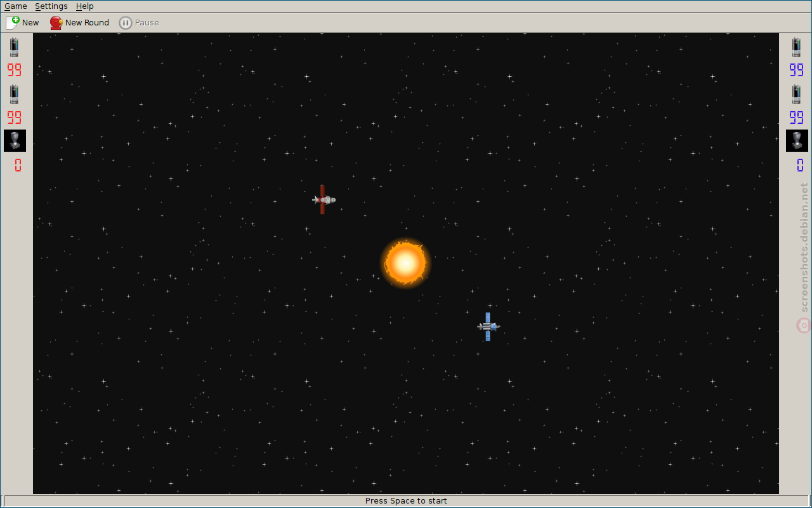Click the Pause button
This screenshot has height=508, width=812.
pos(140,23)
